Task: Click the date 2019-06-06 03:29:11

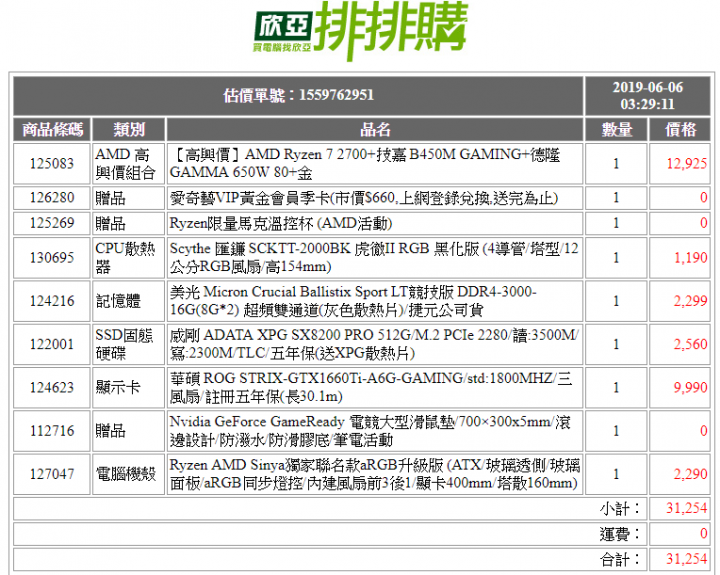Action: [x=647, y=96]
